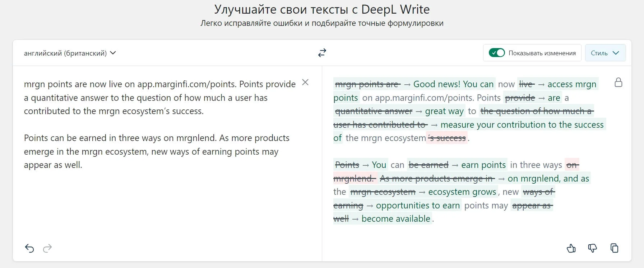The width and height of the screenshot is (644, 268).
Task: Clear source text with the X icon
Action: [305, 83]
